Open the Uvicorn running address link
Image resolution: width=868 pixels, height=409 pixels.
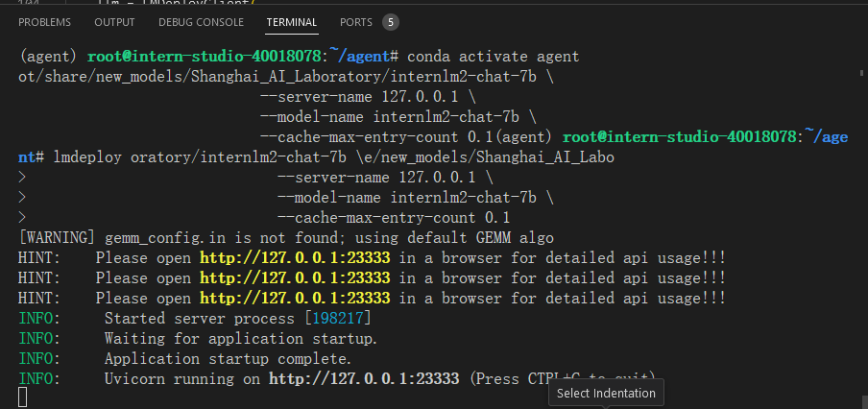coord(364,378)
